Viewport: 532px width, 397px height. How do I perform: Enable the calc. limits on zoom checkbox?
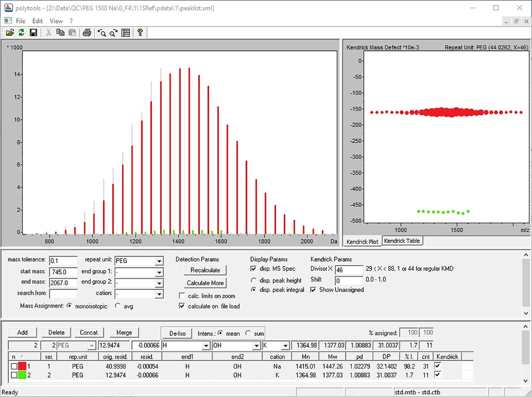click(x=182, y=295)
